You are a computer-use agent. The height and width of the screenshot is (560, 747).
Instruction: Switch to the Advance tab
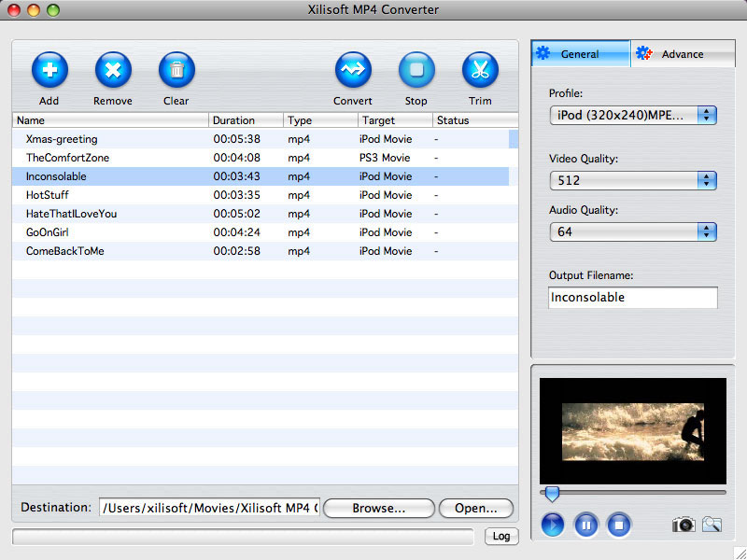[683, 54]
